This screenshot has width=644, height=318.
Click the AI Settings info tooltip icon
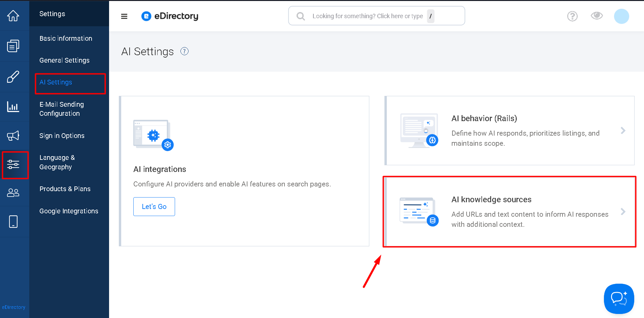pos(184,51)
